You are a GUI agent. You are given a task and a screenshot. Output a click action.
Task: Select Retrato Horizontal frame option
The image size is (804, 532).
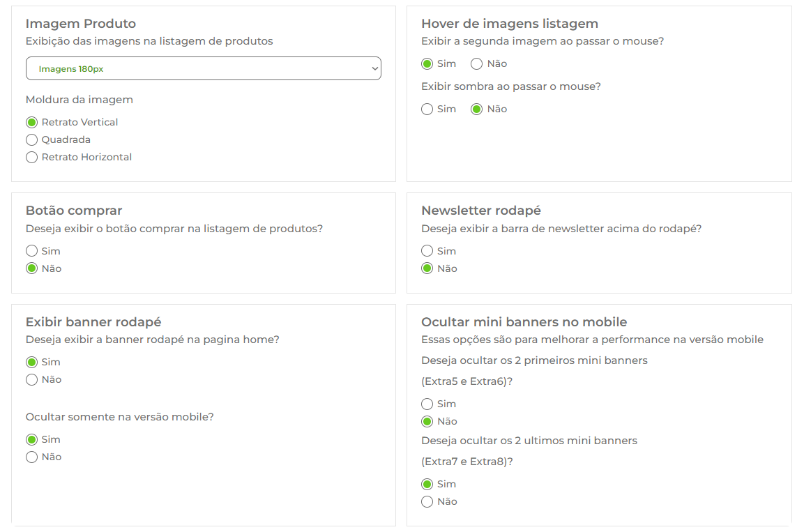(x=31, y=157)
